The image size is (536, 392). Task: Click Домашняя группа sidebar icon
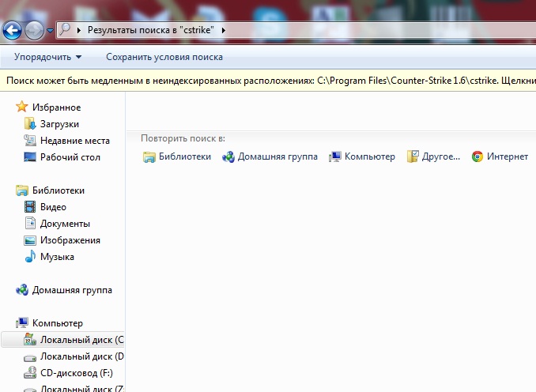pyautogui.click(x=22, y=290)
